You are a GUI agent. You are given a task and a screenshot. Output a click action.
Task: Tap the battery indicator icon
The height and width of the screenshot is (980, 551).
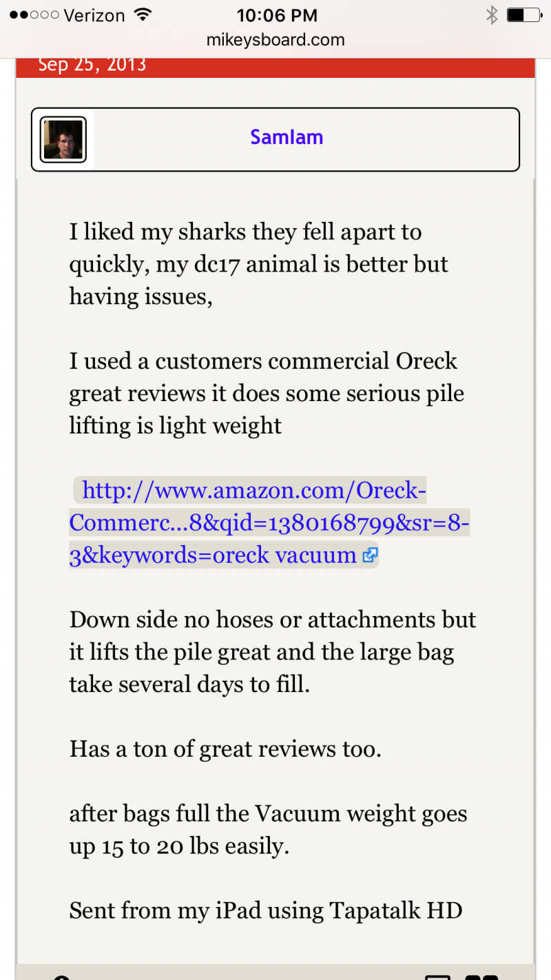tap(523, 15)
